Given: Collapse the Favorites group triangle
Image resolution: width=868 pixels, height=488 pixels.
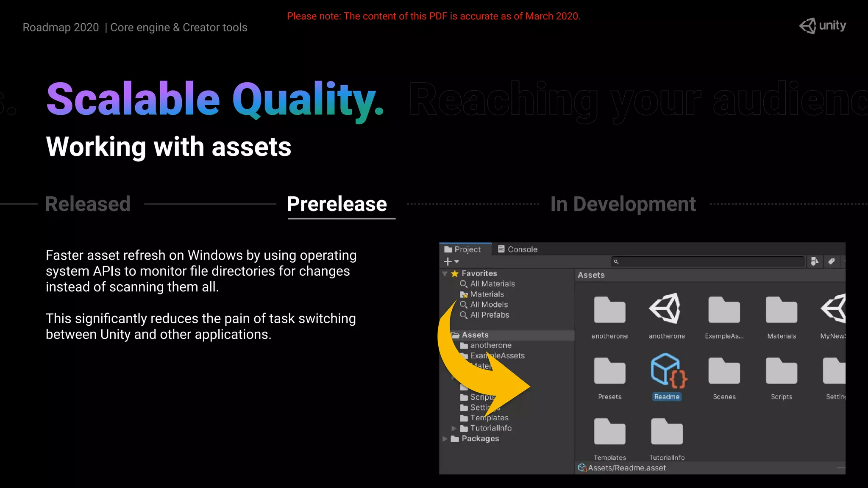Looking at the screenshot, I should (x=445, y=274).
